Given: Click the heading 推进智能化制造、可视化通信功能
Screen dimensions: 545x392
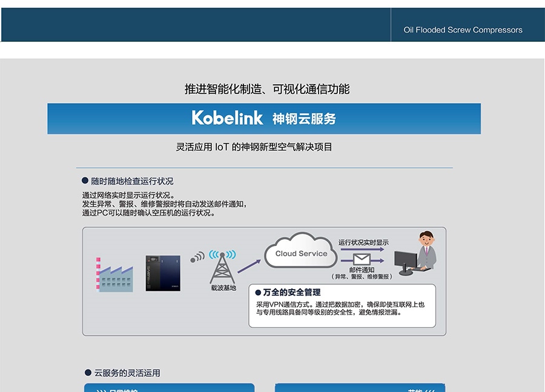Looking at the screenshot, I should (x=267, y=89).
